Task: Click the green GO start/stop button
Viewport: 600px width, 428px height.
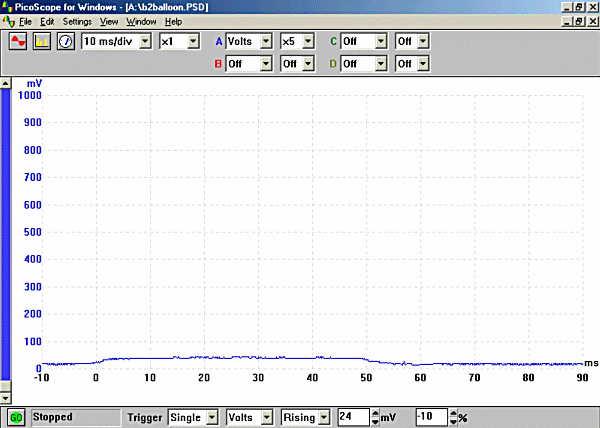Action: tap(17, 416)
